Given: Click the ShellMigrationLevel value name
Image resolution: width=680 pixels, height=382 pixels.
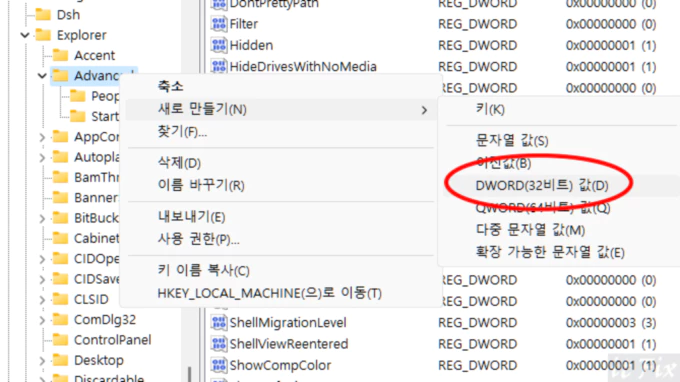Looking at the screenshot, I should pyautogui.click(x=288, y=323).
